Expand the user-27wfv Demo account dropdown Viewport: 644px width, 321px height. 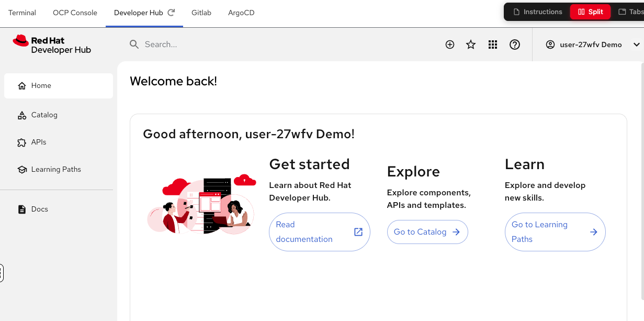[x=636, y=45]
